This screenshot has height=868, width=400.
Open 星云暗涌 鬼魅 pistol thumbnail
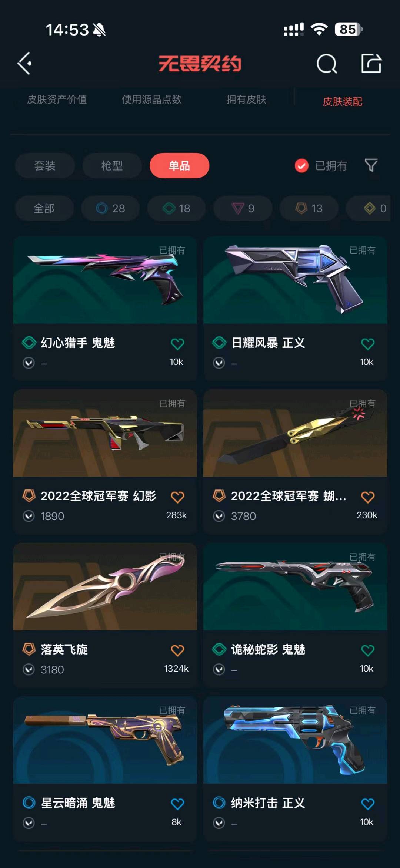(105, 740)
